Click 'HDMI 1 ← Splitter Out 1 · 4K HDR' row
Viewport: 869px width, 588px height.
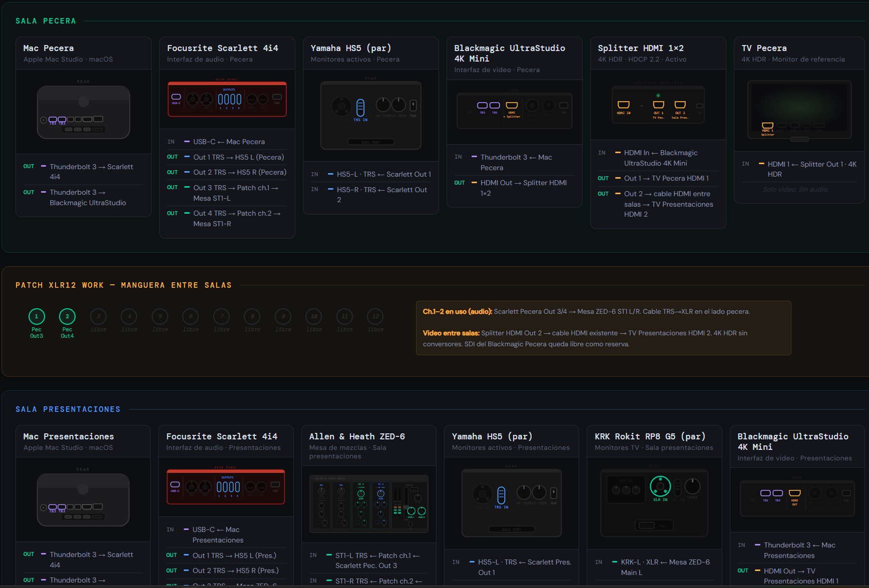click(799, 169)
